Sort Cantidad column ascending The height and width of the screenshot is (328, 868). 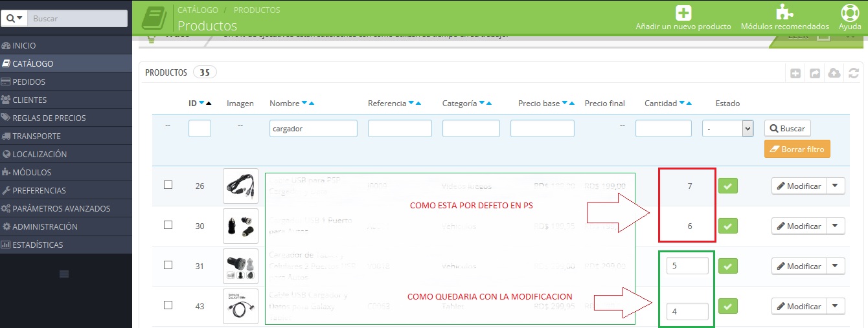689,104
